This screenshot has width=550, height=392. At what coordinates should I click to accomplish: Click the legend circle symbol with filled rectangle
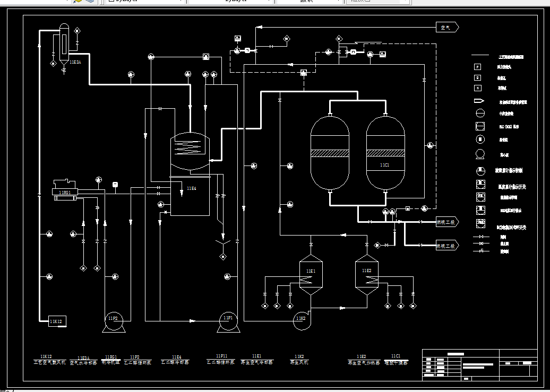(x=480, y=140)
